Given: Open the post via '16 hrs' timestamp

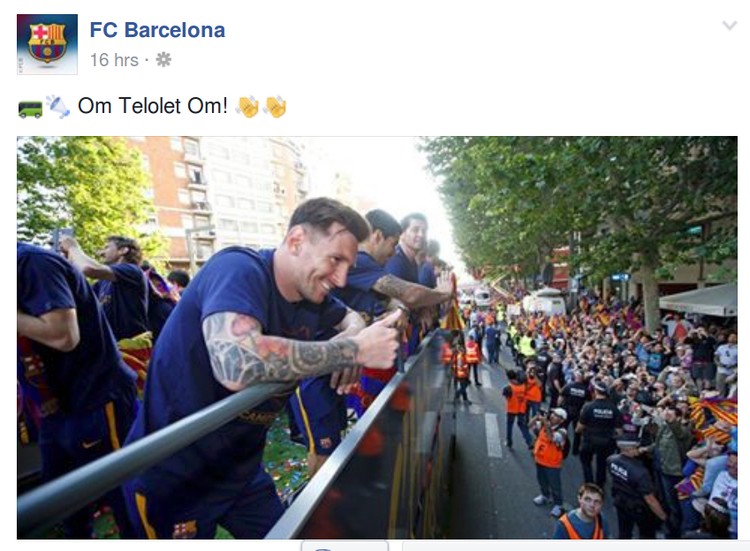Looking at the screenshot, I should coord(114,60).
